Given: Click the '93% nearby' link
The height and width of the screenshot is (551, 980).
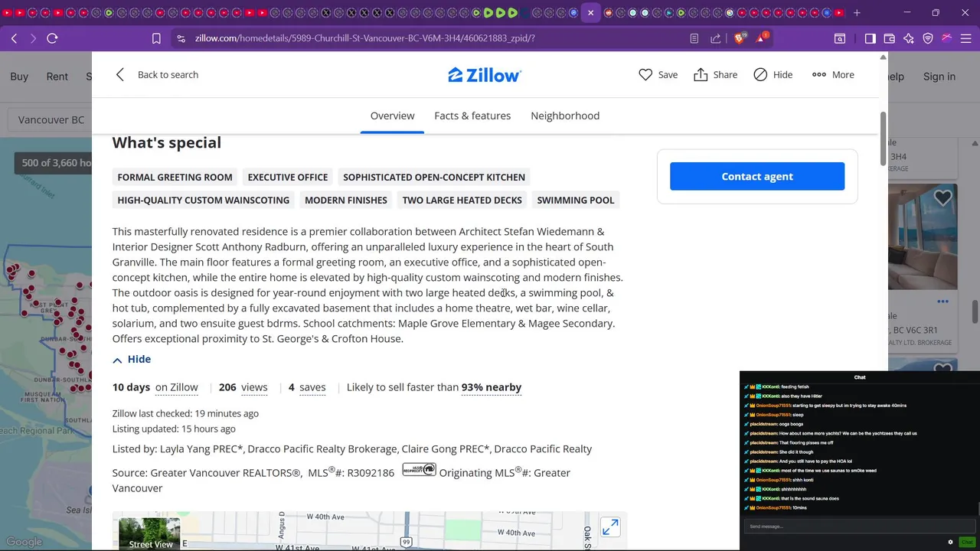Looking at the screenshot, I should tap(492, 387).
